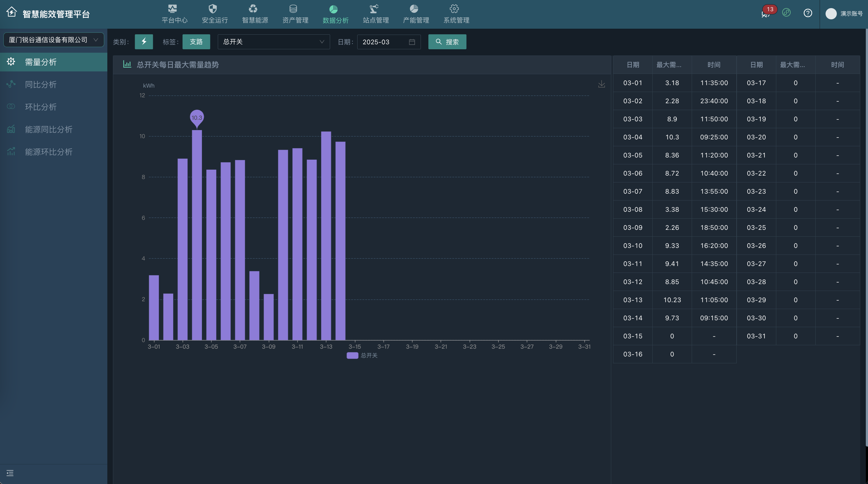The image size is (868, 484).
Task: Select the electricity lightning category icon
Action: (x=144, y=42)
